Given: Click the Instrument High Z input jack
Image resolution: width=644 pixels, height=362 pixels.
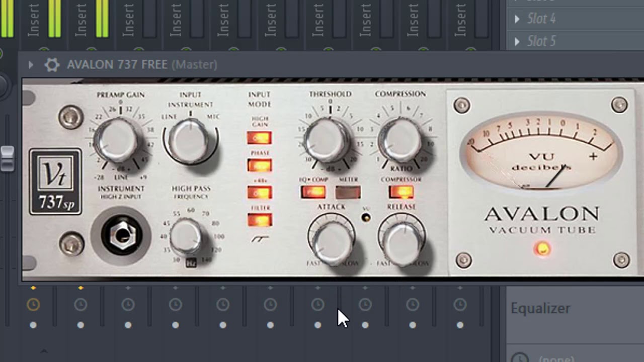Looking at the screenshot, I should 121,235.
